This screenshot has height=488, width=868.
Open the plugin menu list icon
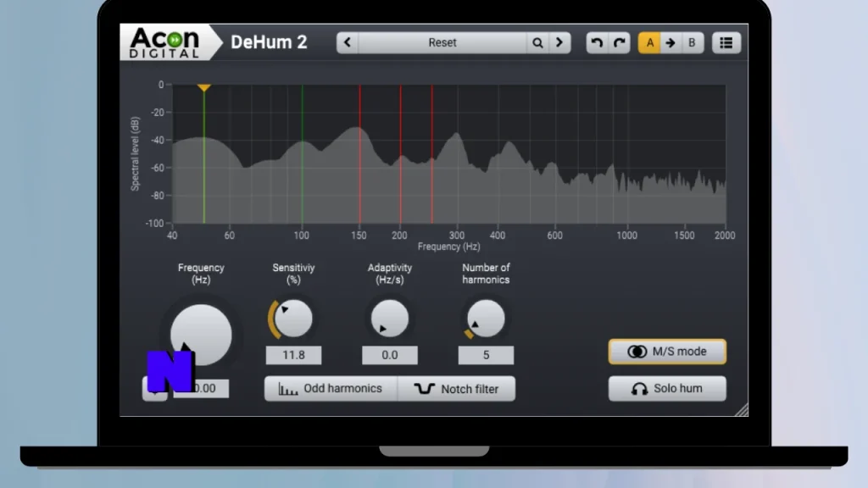point(726,42)
